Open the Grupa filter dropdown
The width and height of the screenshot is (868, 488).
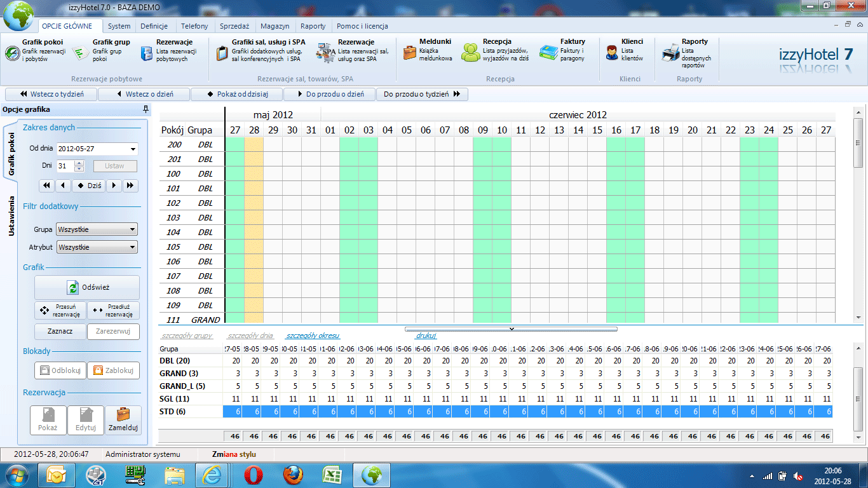[132, 229]
